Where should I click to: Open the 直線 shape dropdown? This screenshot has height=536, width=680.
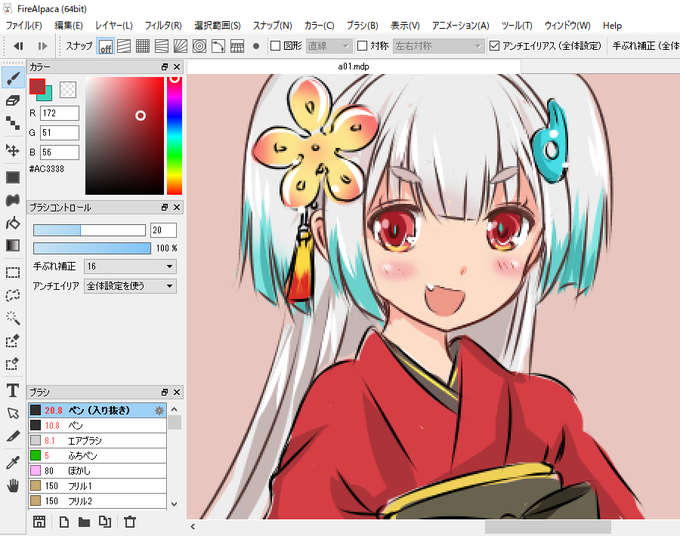[x=328, y=46]
